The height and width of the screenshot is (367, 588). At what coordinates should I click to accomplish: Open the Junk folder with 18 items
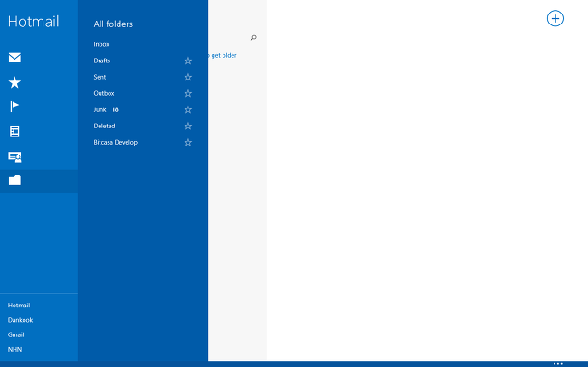tap(106, 110)
